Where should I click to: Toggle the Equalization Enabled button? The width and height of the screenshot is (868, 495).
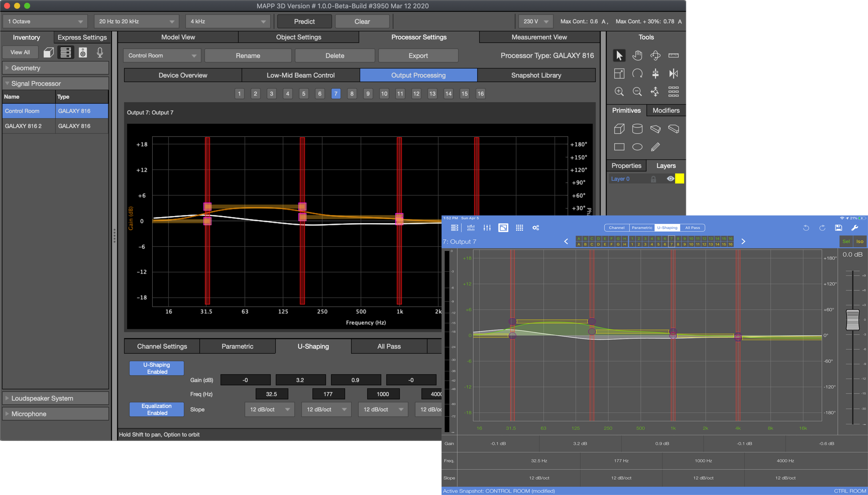[x=157, y=409]
